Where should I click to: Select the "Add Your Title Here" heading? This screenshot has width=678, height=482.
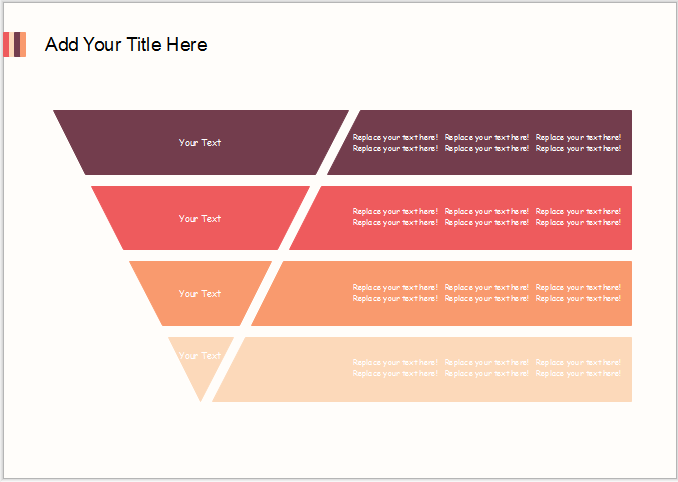click(126, 44)
